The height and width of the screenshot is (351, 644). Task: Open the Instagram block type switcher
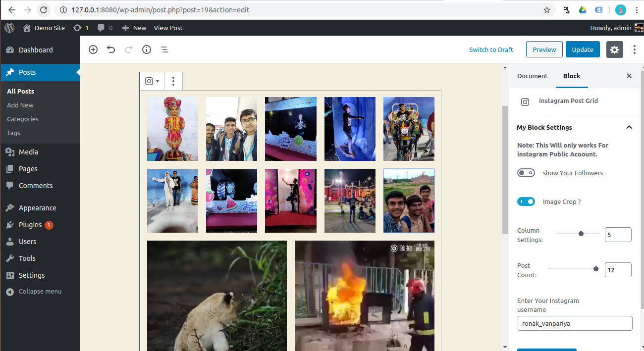[152, 81]
